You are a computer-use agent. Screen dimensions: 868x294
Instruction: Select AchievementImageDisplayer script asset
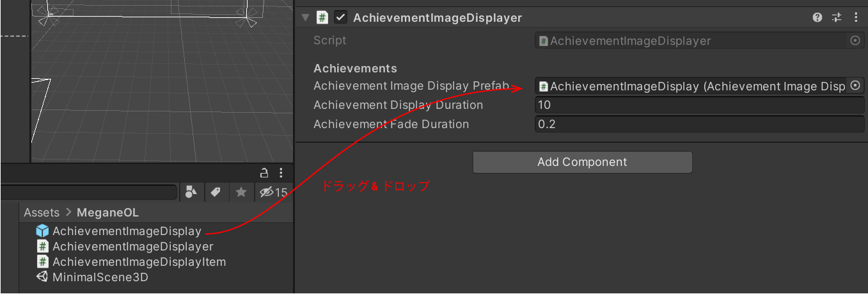tap(125, 247)
